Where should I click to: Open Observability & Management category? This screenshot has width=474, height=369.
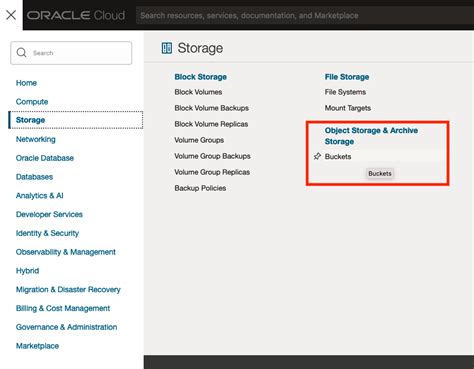[66, 252]
